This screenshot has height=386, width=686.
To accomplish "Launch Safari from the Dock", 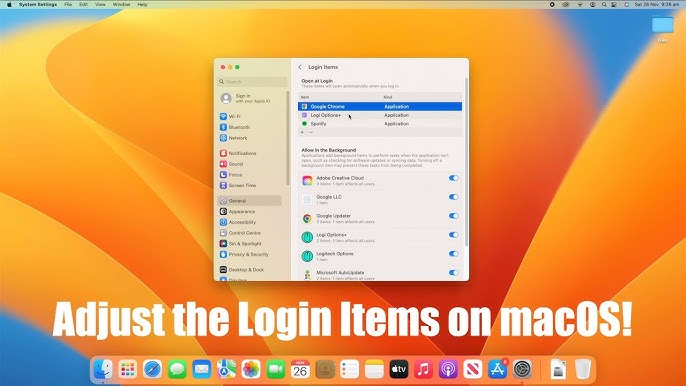I will (152, 369).
